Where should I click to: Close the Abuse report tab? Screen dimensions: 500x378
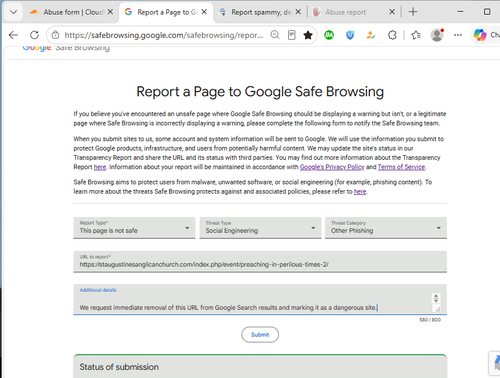[392, 12]
